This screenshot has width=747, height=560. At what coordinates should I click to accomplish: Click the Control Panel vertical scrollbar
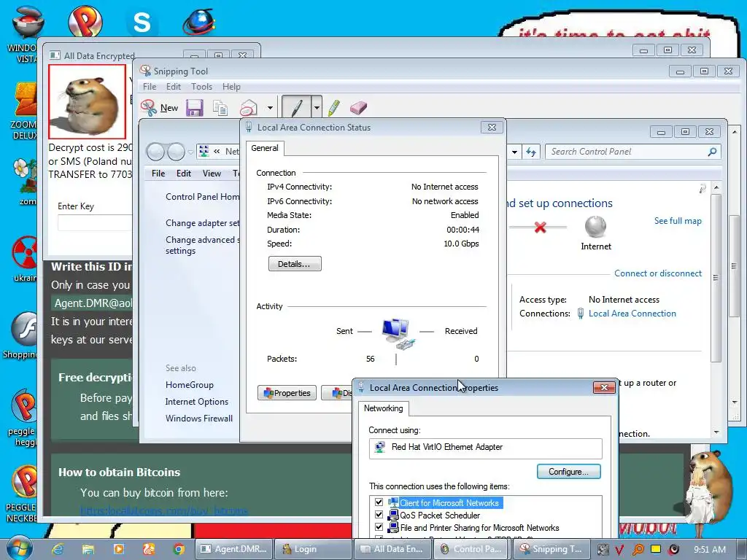click(716, 279)
